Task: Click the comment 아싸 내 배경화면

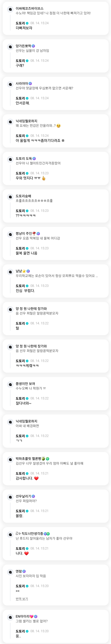Action: coord(27,426)
